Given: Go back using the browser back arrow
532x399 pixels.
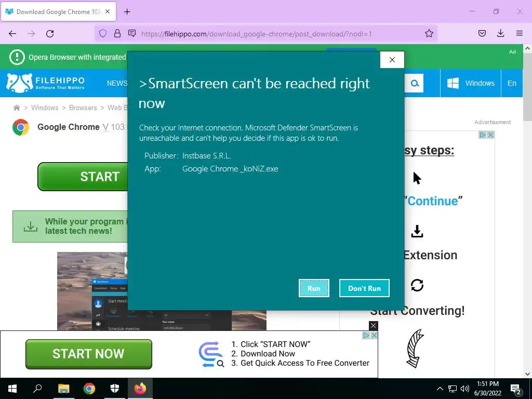Looking at the screenshot, I should [12, 34].
